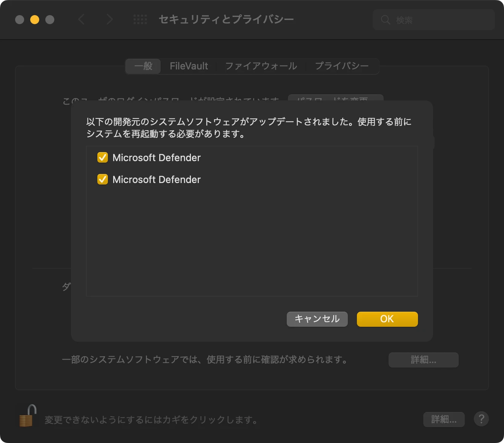Click the back navigation arrow
The width and height of the screenshot is (504, 443).
point(81,20)
